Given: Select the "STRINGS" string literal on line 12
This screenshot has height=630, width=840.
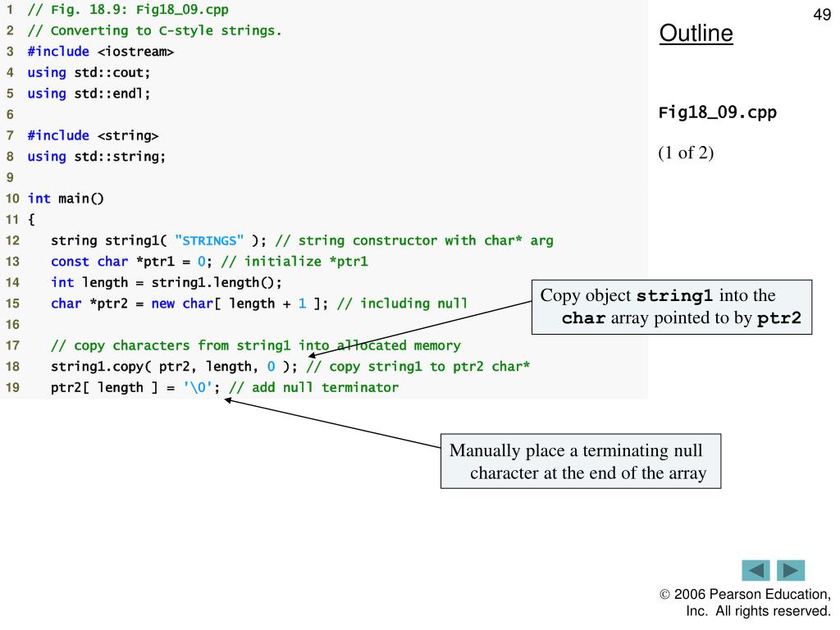Looking at the screenshot, I should 209,240.
